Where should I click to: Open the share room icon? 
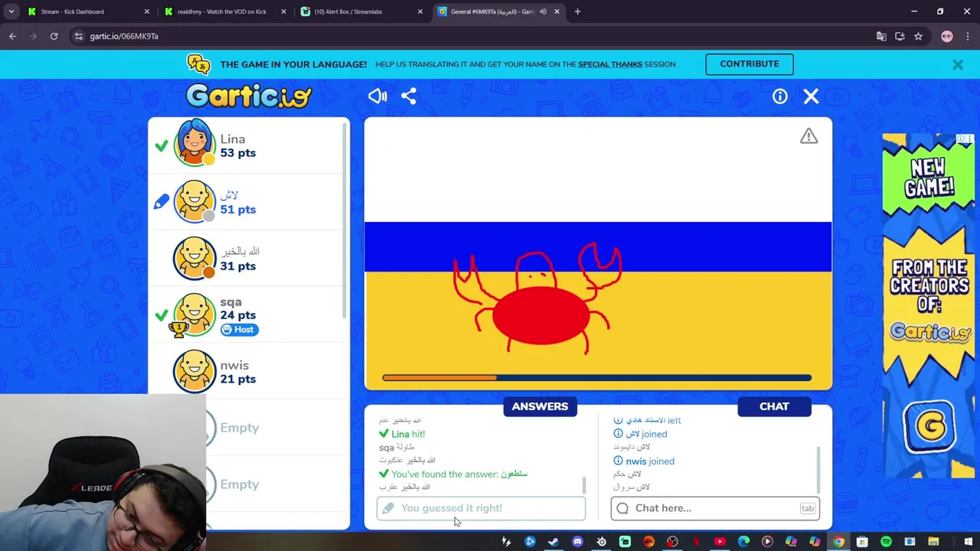[409, 96]
